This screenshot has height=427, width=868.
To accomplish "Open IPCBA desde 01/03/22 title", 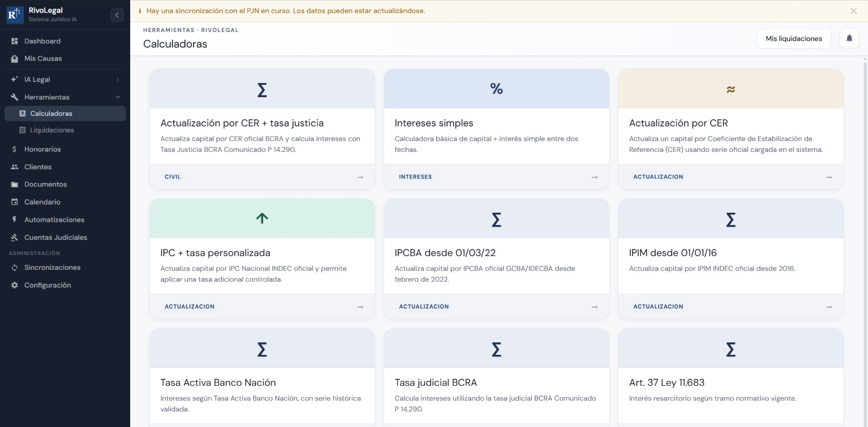I will 445,253.
